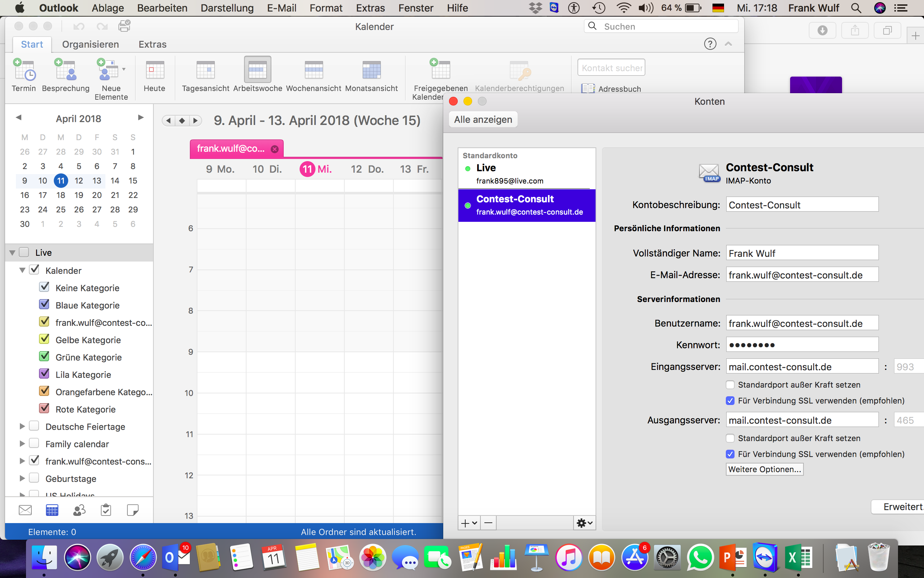The width and height of the screenshot is (924, 578).
Task: Jump to Heute in the calendar
Action: tap(154, 75)
